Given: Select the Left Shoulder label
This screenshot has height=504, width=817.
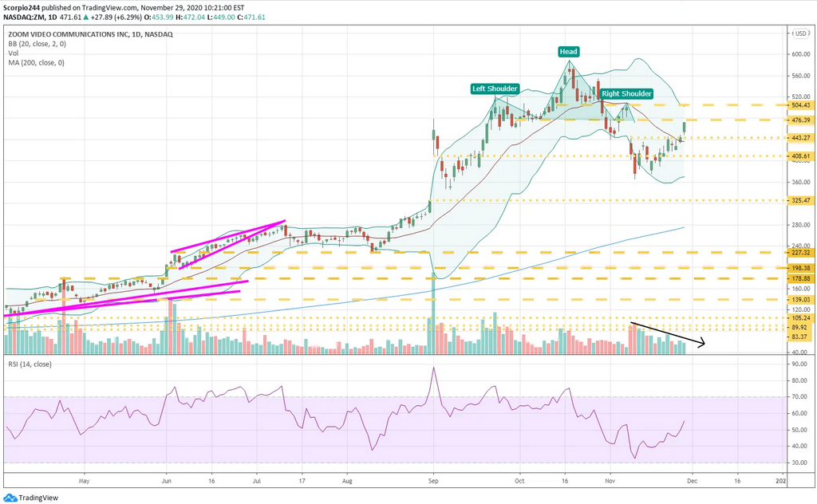Looking at the screenshot, I should point(495,89).
